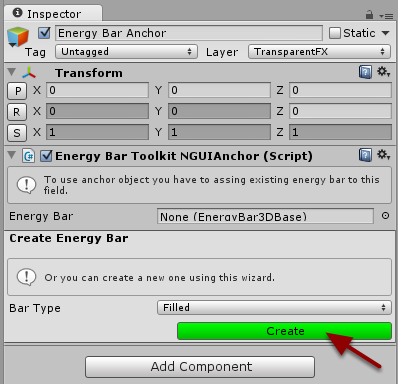The width and height of the screenshot is (398, 384).
Task: Open NGUIAnchor script gear settings
Action: (x=383, y=155)
